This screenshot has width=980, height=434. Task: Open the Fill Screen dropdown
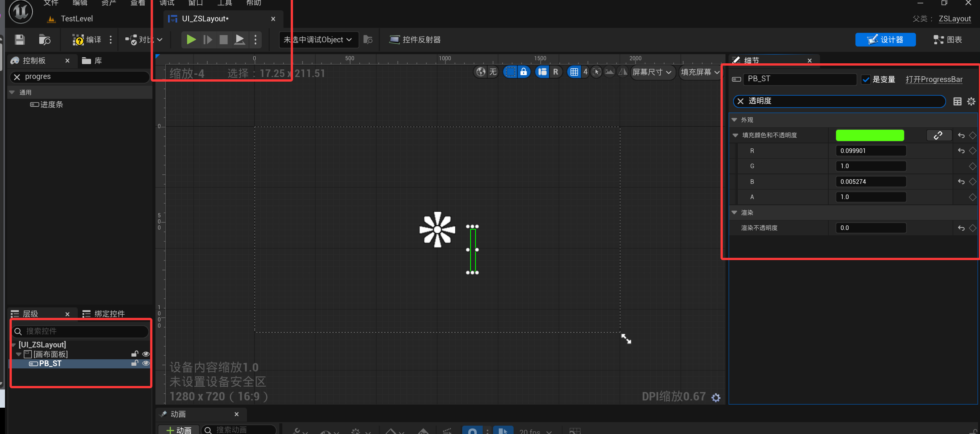(700, 72)
